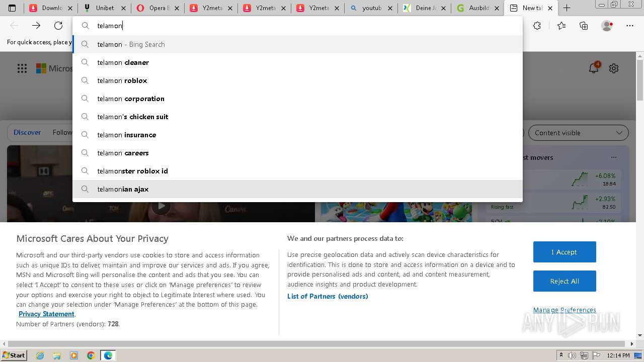644x362 pixels.
Task: Select 'telamon corporation' suggestion
Action: pos(298,99)
